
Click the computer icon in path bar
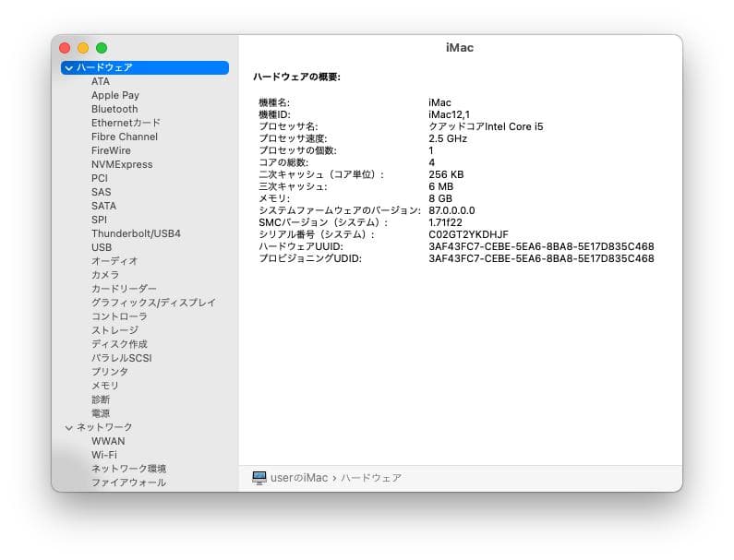pyautogui.click(x=259, y=478)
